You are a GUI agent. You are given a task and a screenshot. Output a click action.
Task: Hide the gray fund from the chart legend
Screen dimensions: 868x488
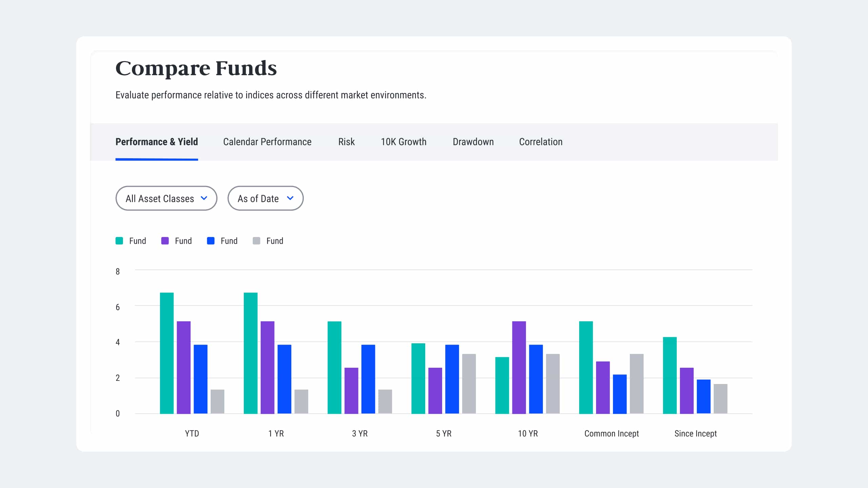(256, 241)
